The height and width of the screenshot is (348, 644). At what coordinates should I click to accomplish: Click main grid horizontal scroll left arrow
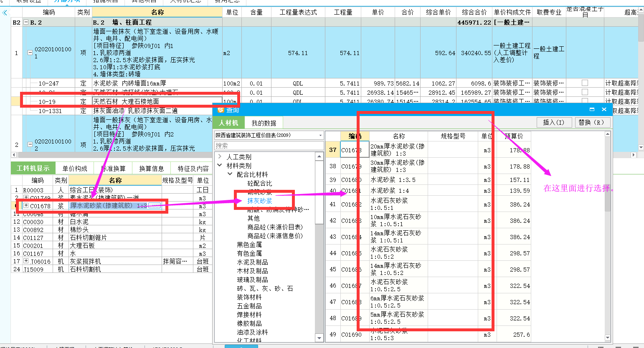coord(14,155)
